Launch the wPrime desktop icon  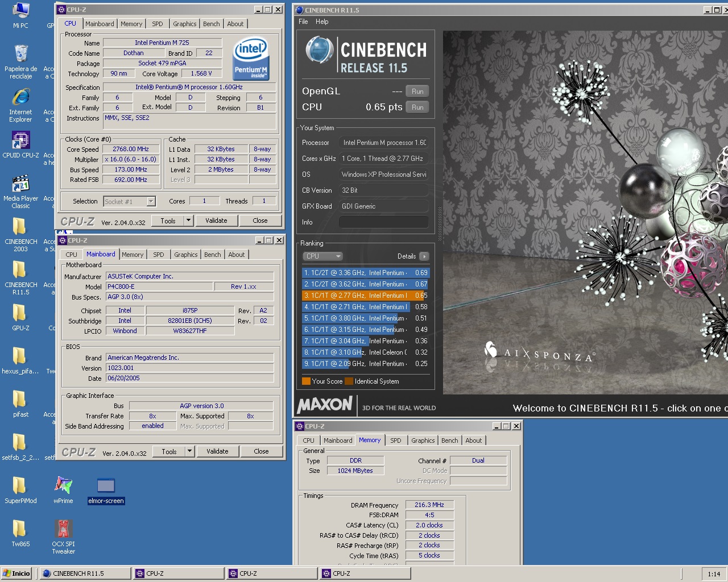click(x=63, y=490)
